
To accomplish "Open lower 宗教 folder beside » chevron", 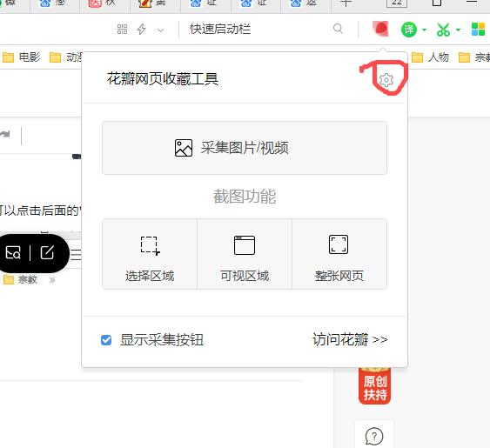I will [20, 279].
